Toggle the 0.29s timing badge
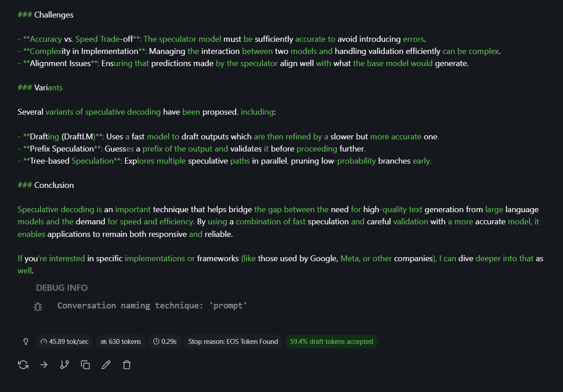 (164, 341)
